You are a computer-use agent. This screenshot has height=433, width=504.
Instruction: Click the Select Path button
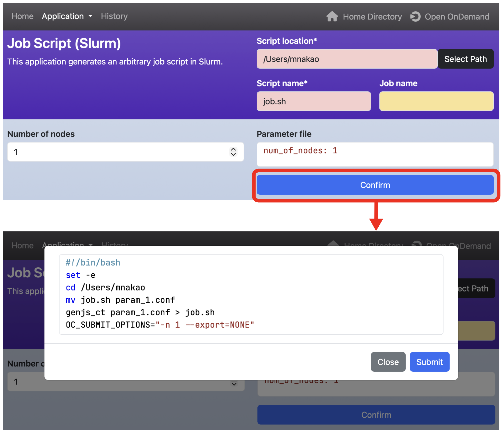(465, 59)
